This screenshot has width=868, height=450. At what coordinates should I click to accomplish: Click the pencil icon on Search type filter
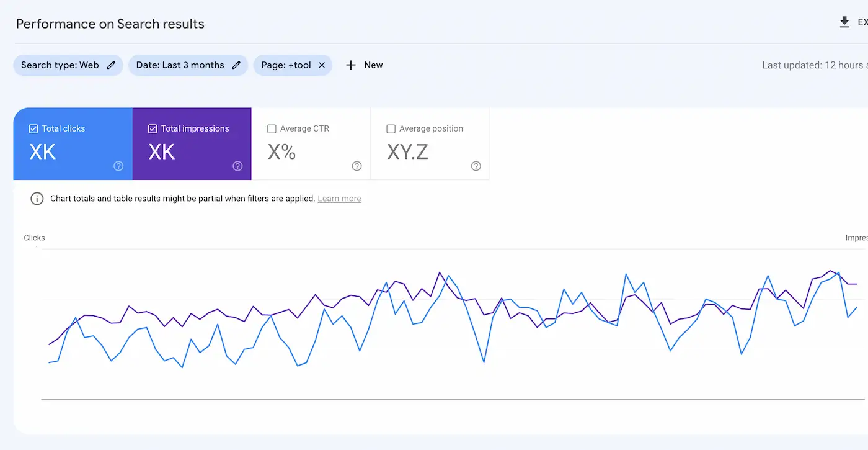click(x=111, y=65)
